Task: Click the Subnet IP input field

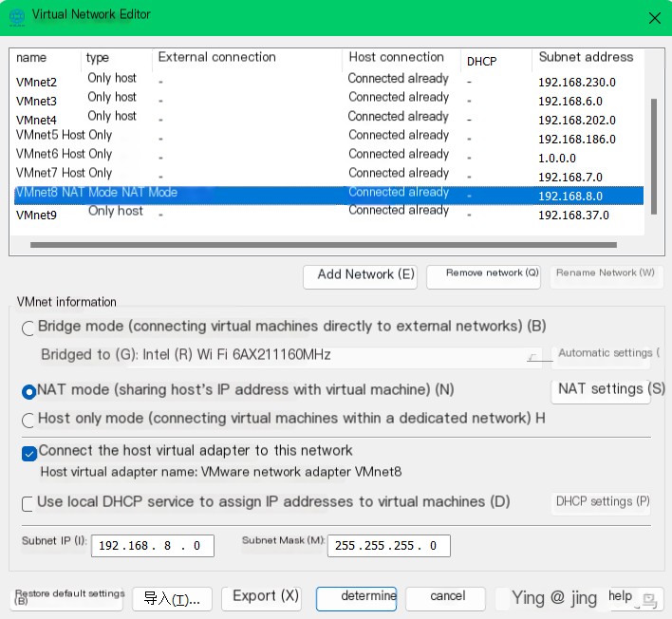Action: pyautogui.click(x=152, y=545)
